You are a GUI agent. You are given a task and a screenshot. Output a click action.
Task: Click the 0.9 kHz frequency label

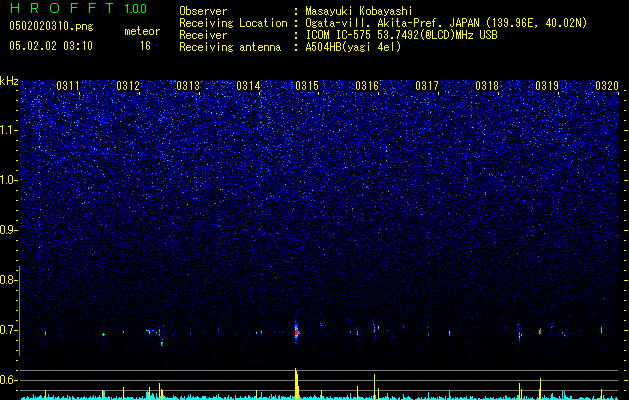pyautogui.click(x=8, y=230)
